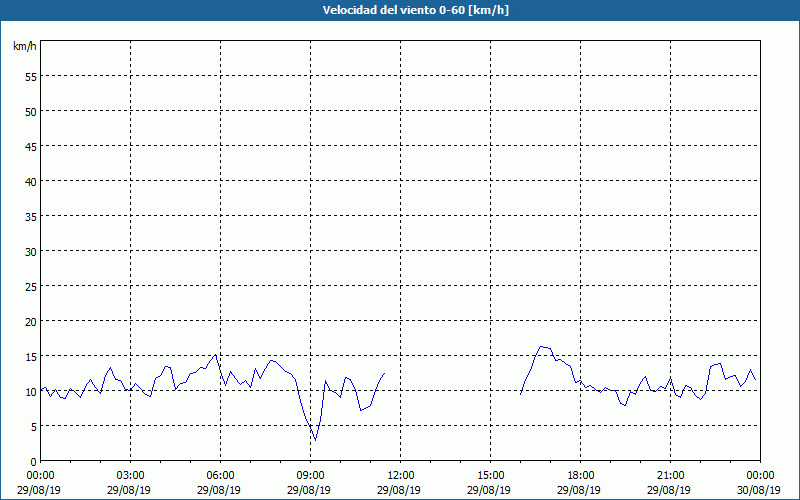Click the x-axis time label '21:00'

tap(670, 476)
